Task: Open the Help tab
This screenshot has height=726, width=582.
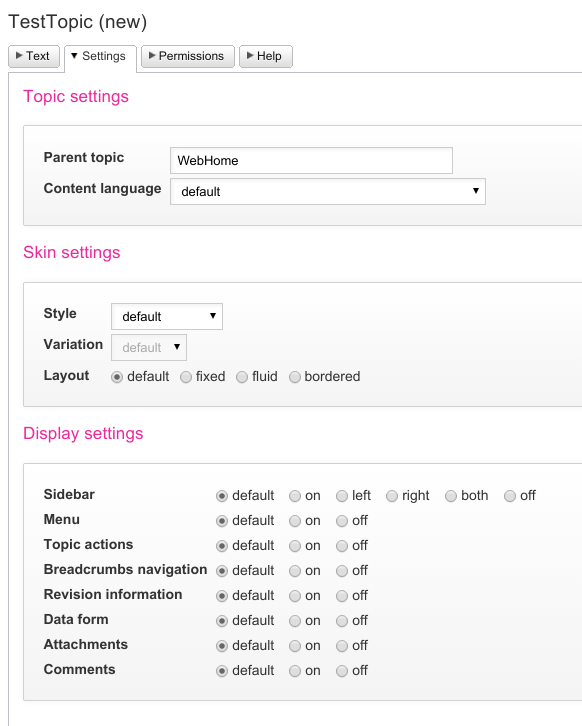Action: [x=265, y=56]
